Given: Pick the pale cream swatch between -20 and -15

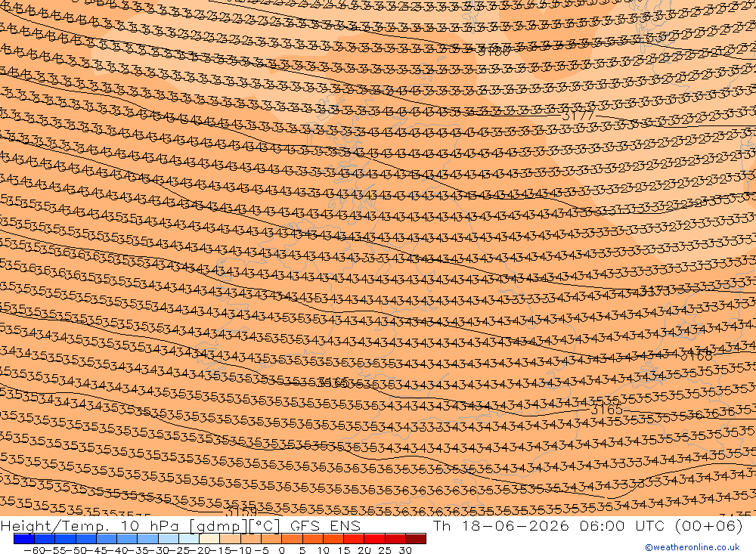Looking at the screenshot, I should 209,539.
